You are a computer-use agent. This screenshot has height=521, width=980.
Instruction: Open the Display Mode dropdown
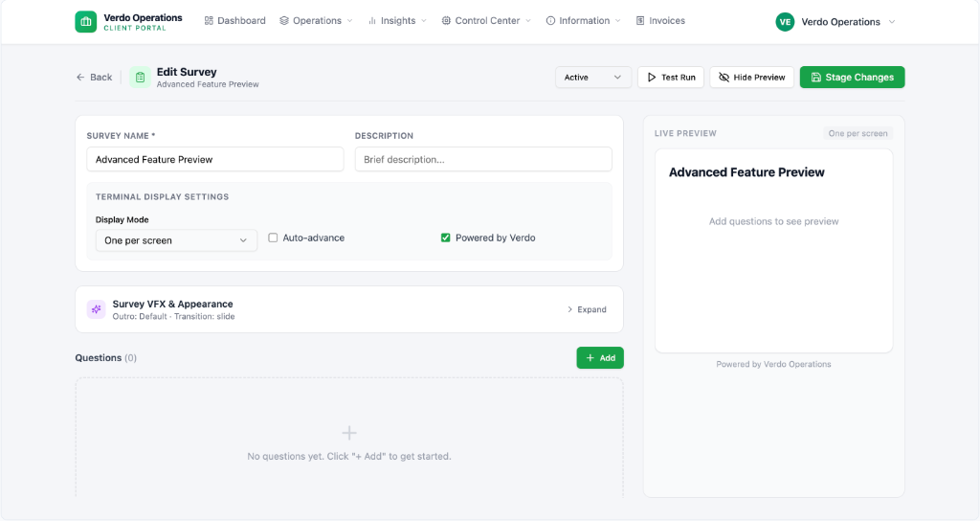click(176, 240)
